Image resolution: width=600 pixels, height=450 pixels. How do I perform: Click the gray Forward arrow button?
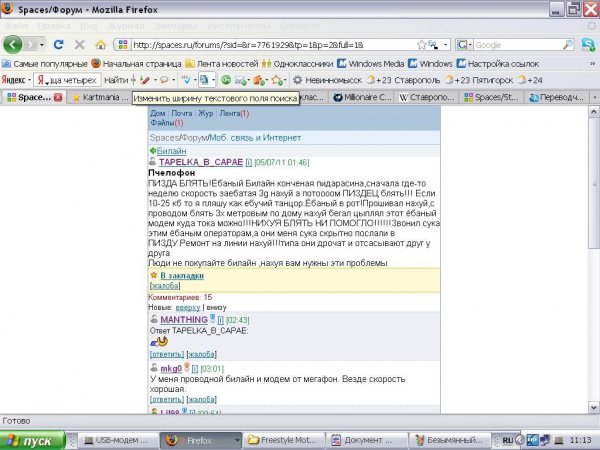pos(31,45)
